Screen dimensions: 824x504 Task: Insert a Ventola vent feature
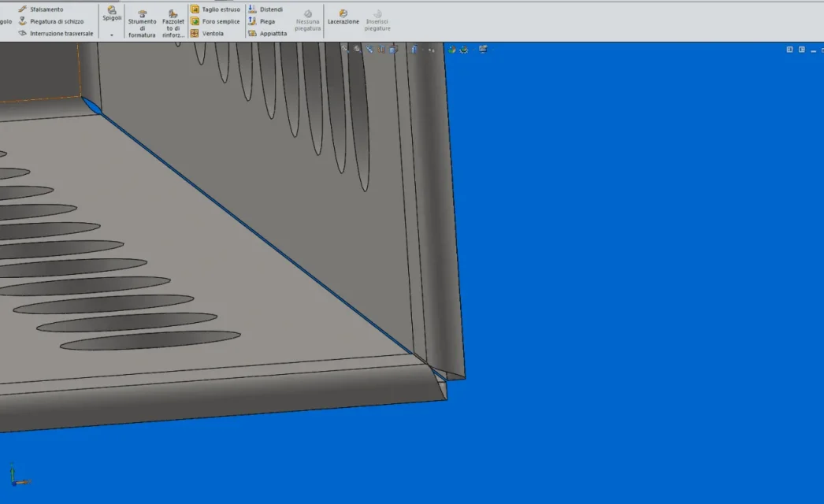(207, 33)
